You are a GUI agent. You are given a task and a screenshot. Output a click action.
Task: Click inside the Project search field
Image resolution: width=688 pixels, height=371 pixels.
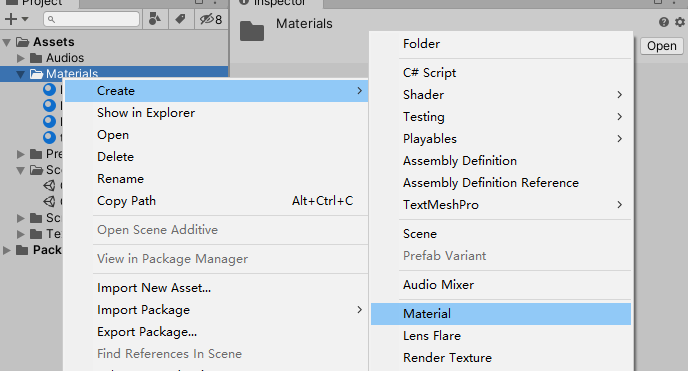coord(92,19)
